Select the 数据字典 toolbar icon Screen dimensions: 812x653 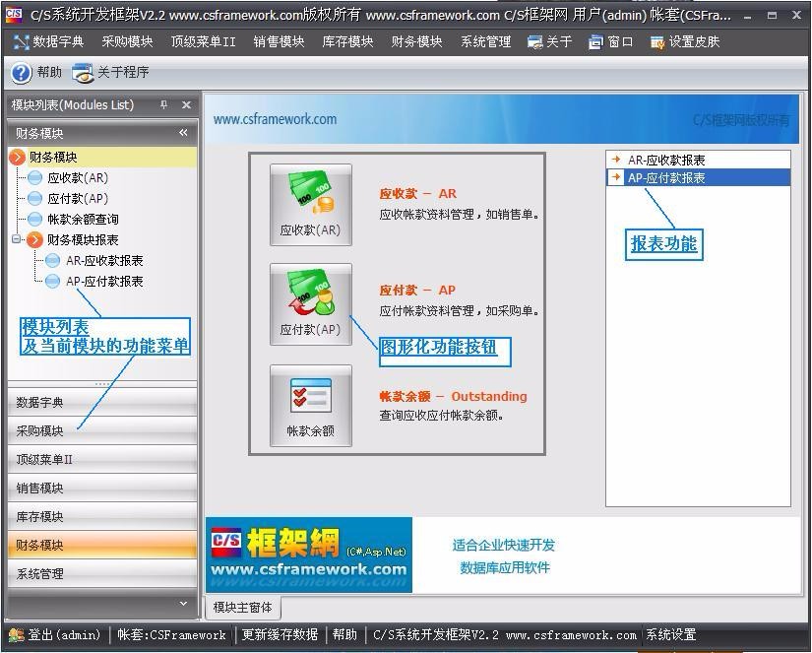click(46, 41)
